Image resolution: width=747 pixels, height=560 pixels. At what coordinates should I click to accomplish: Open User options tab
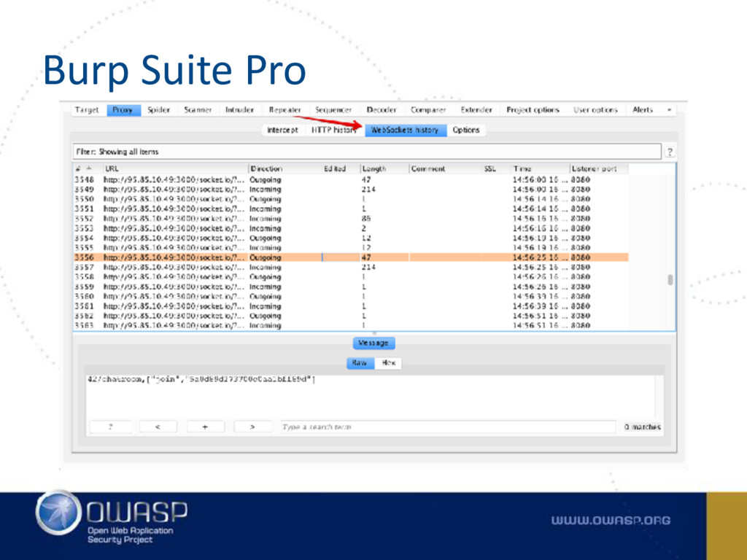coord(595,110)
